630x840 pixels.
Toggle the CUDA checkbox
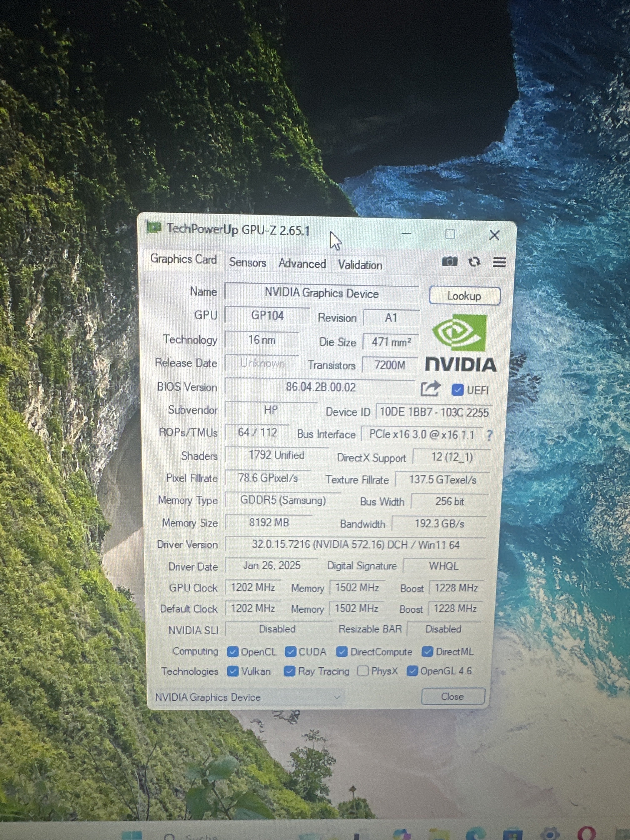(290, 652)
